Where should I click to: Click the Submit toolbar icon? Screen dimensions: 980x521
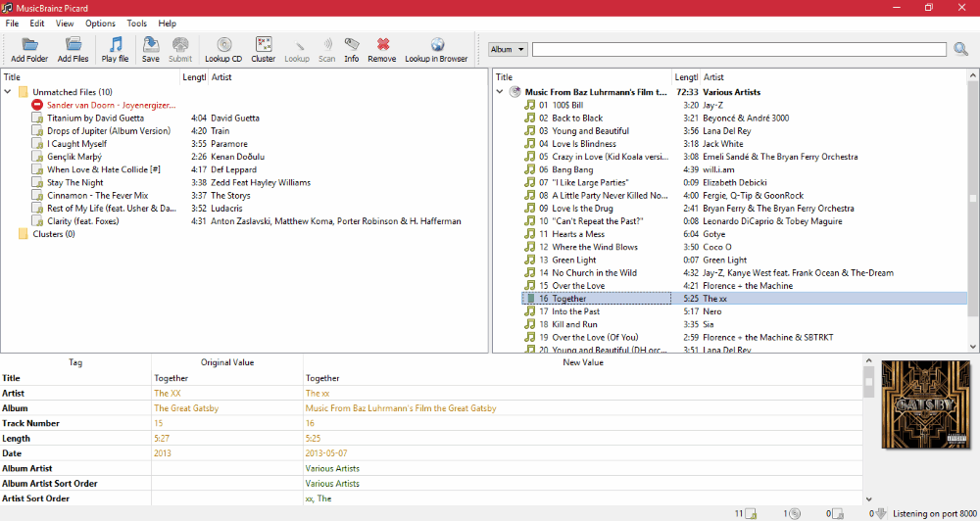[180, 44]
